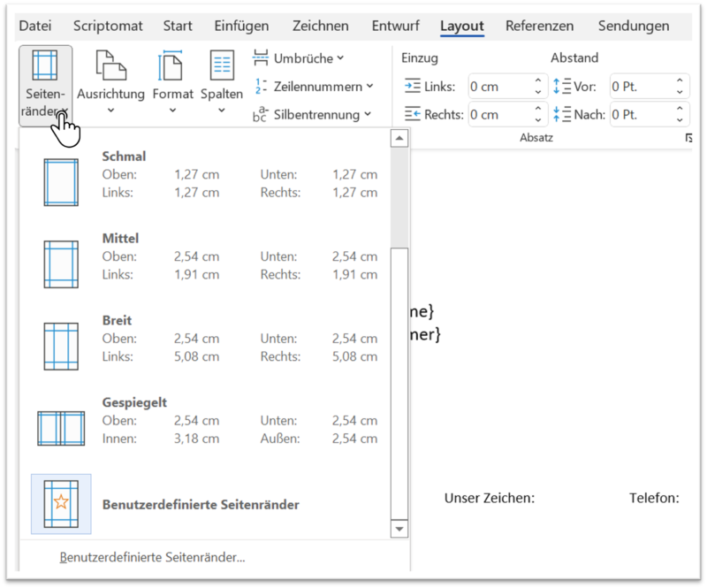The image size is (707, 588).
Task: Select the Layout tab
Action: click(461, 27)
